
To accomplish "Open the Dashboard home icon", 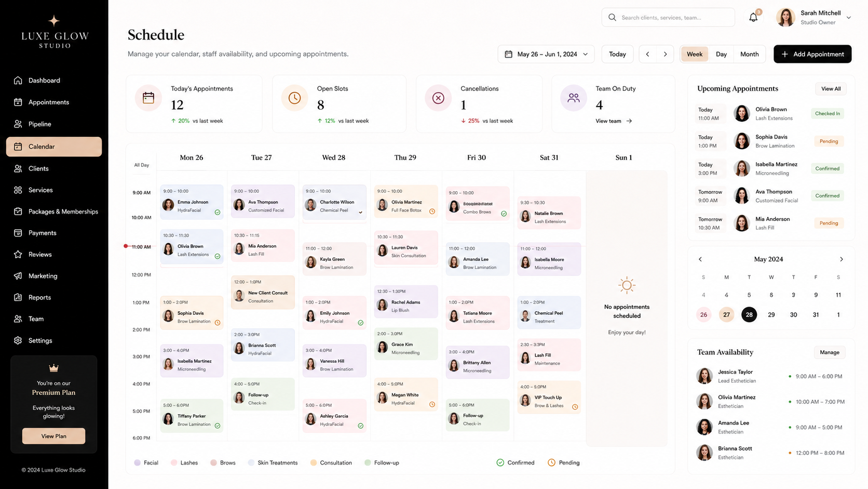I will pyautogui.click(x=18, y=81).
